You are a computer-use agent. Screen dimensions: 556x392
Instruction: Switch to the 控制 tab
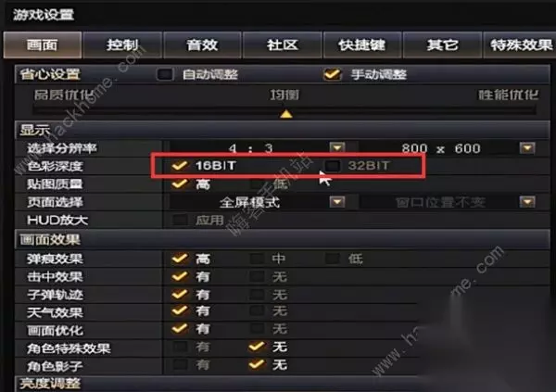122,45
